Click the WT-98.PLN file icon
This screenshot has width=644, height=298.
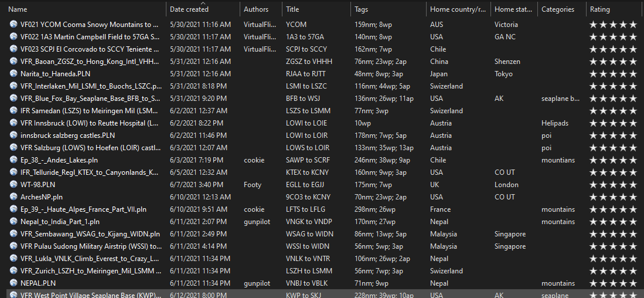coord(13,185)
